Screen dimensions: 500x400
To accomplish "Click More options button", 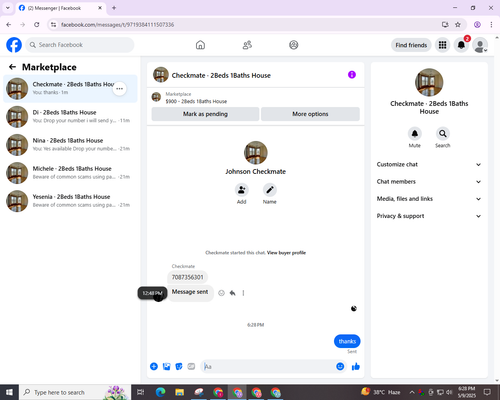I will [x=310, y=114].
